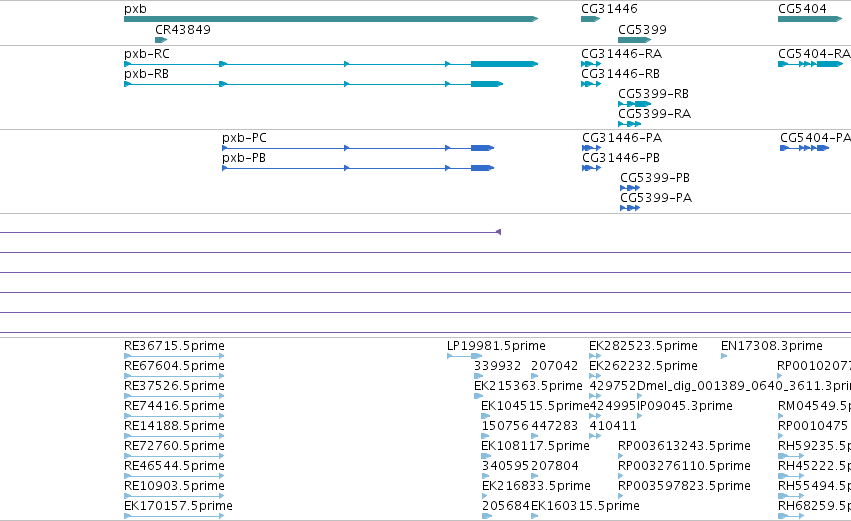Click EST RE10903.5prime
This screenshot has width=851, height=521.
(174, 495)
